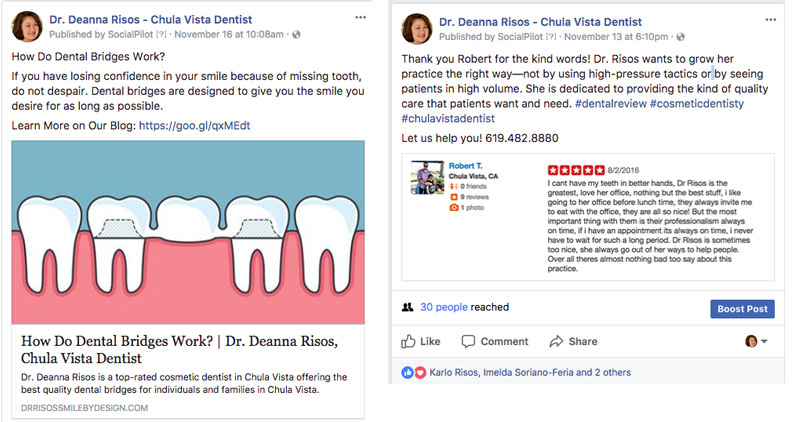The height and width of the screenshot is (422, 792).
Task: Click 9 reviews stat icon
Action: click(454, 197)
